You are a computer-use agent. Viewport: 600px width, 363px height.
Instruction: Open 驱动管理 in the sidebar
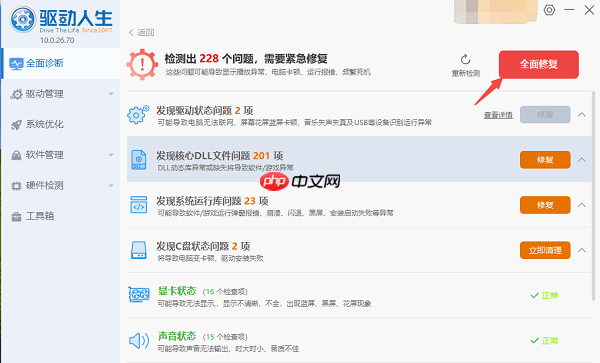[60, 94]
